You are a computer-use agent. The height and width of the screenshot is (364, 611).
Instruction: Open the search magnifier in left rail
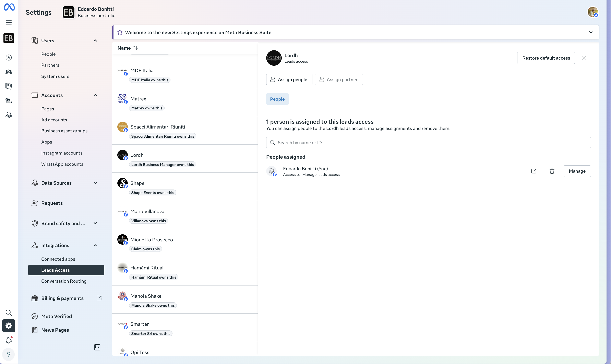9,313
